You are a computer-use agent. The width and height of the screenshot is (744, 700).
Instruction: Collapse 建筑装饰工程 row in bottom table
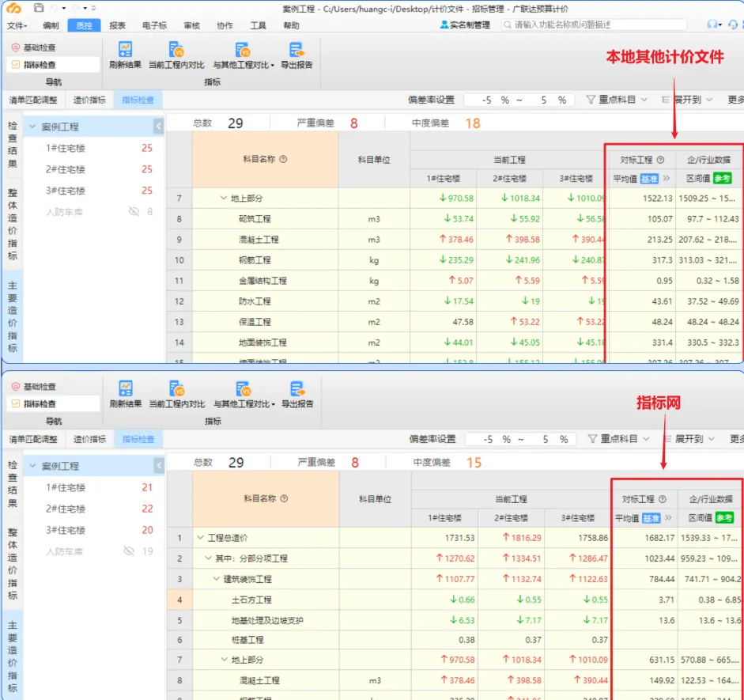point(217,578)
